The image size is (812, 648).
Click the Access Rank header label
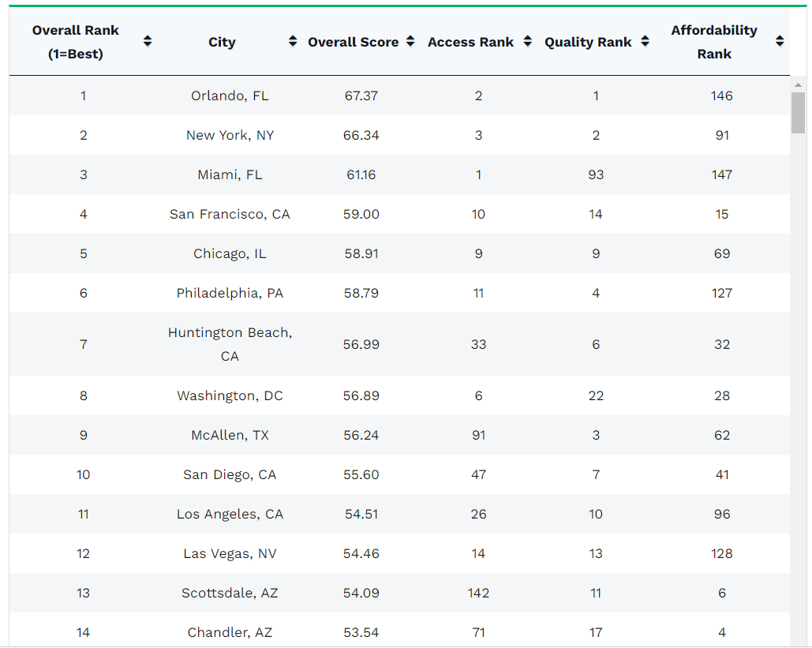tap(470, 43)
